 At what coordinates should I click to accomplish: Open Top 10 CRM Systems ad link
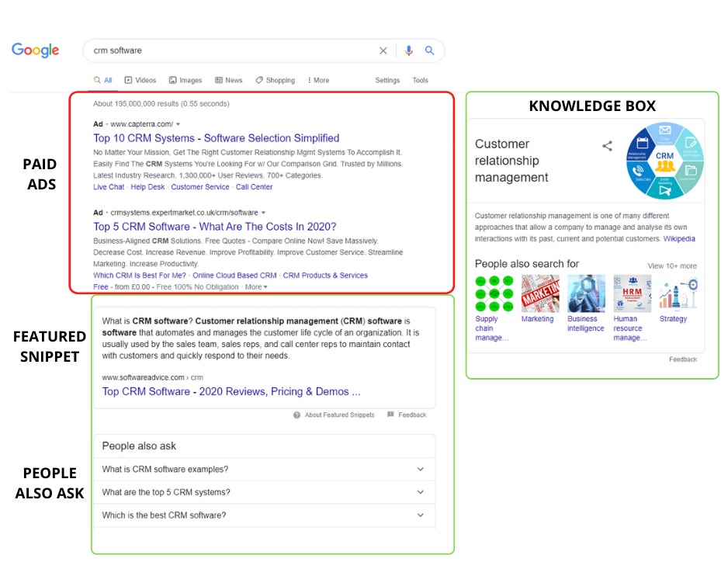pyautogui.click(x=217, y=138)
